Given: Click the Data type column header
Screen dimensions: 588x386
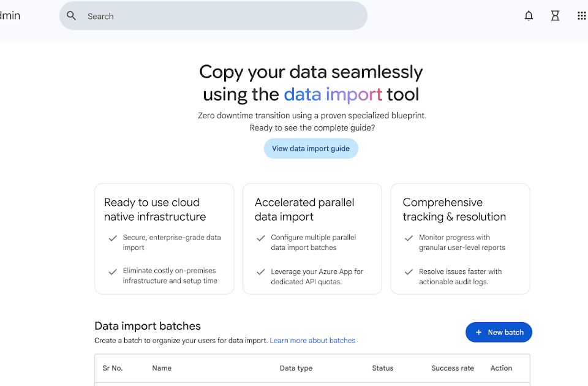Looking at the screenshot, I should click(296, 368).
